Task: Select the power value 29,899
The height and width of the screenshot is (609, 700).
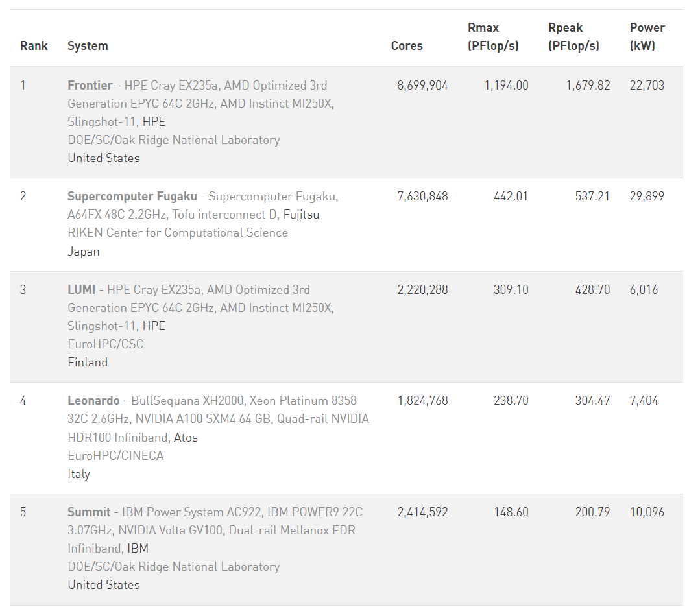Action: click(x=647, y=197)
